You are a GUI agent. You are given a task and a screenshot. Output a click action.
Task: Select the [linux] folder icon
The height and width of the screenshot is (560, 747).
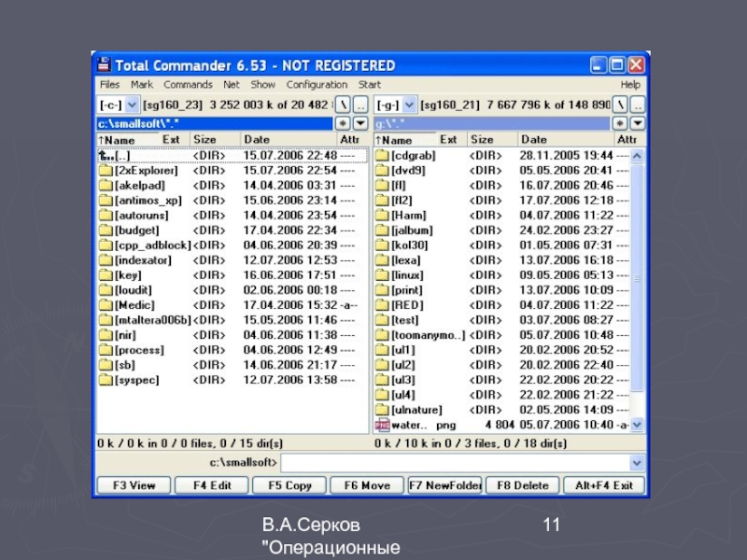click(382, 275)
